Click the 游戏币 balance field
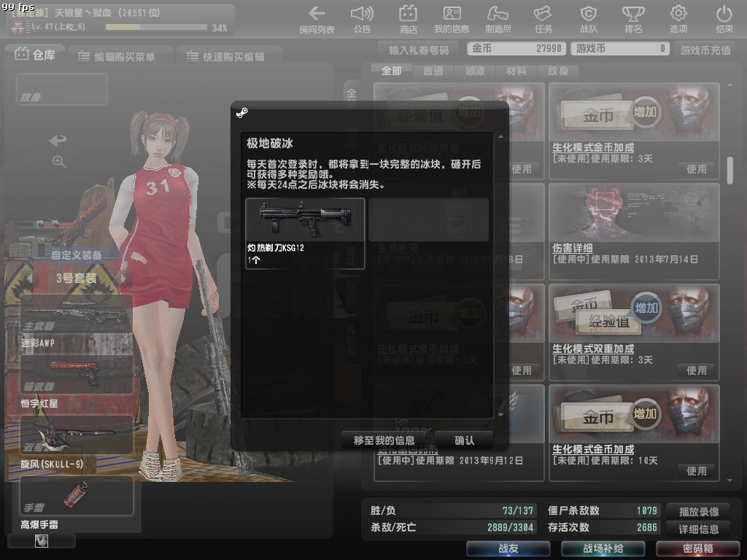The height and width of the screenshot is (560, 747). (620, 48)
